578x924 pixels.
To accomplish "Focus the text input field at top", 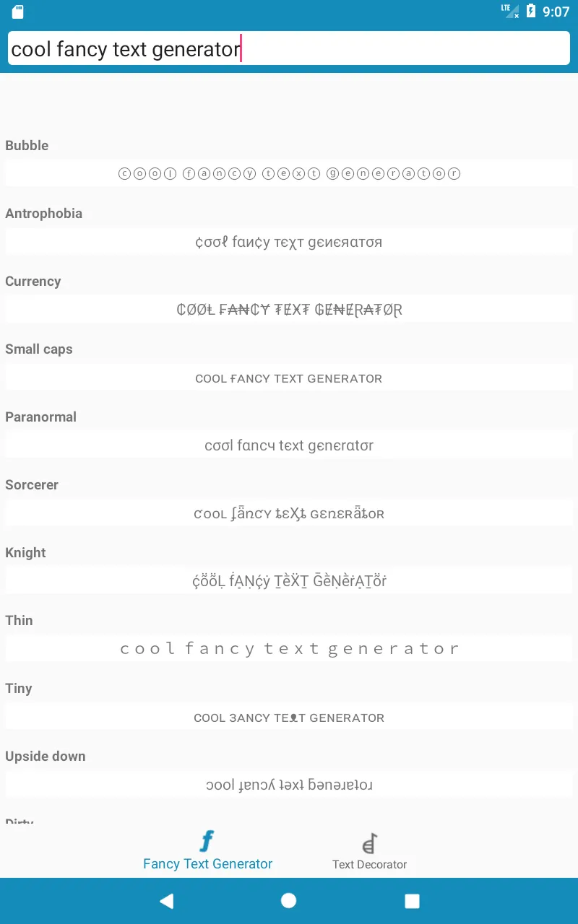I will (289, 48).
